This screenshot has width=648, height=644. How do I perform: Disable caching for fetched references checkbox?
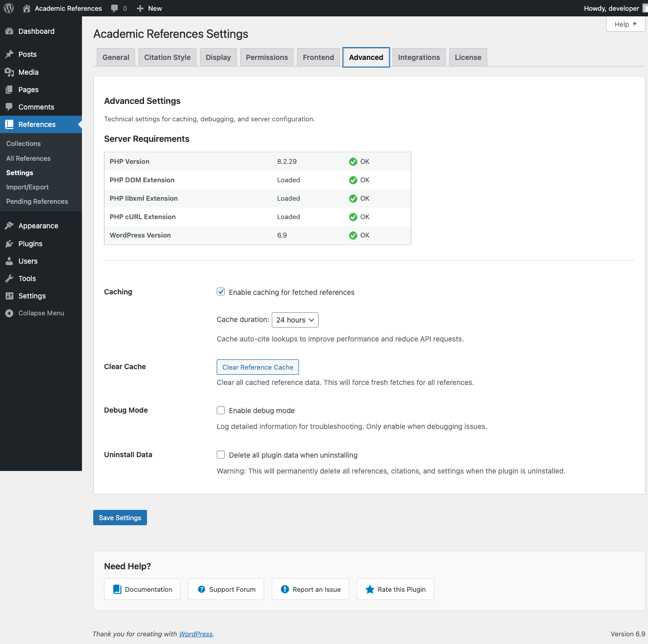tap(221, 292)
